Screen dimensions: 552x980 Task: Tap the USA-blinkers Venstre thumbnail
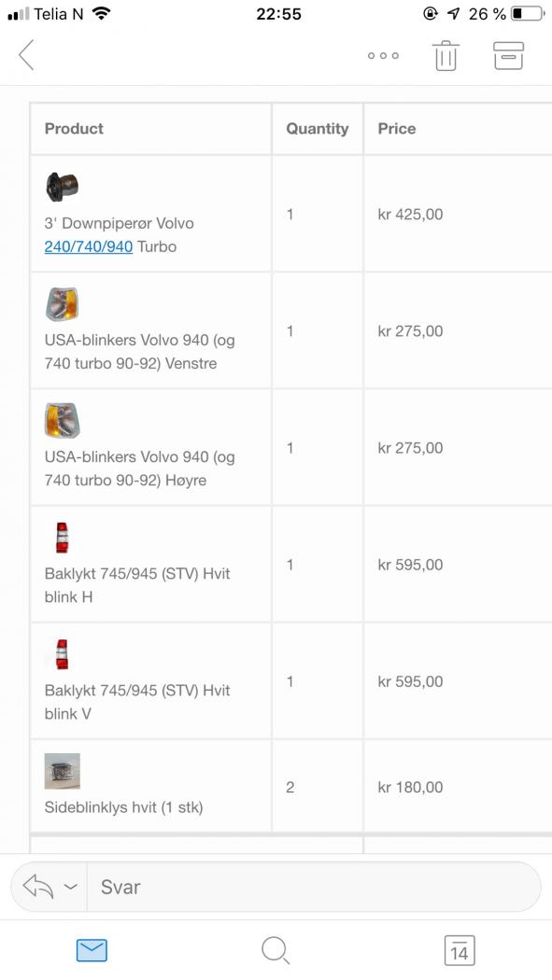[62, 303]
